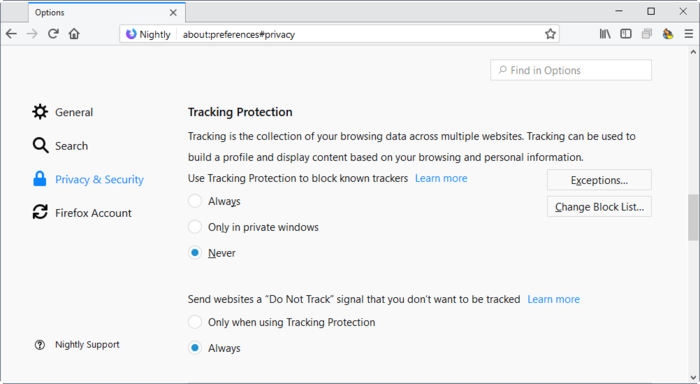Image resolution: width=700 pixels, height=384 pixels.
Task: Click the Exceptions… button
Action: pyautogui.click(x=599, y=180)
